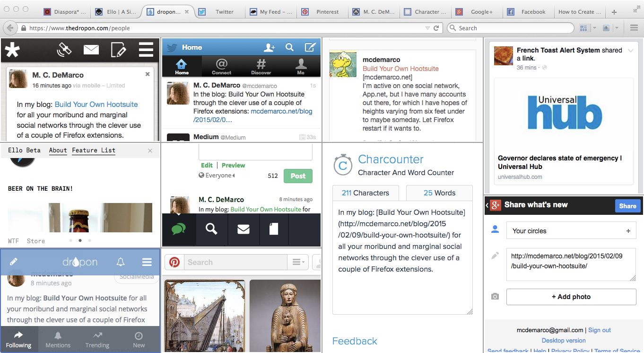The width and height of the screenshot is (644, 353).
Task: Click Preview link near post box
Action: click(234, 165)
